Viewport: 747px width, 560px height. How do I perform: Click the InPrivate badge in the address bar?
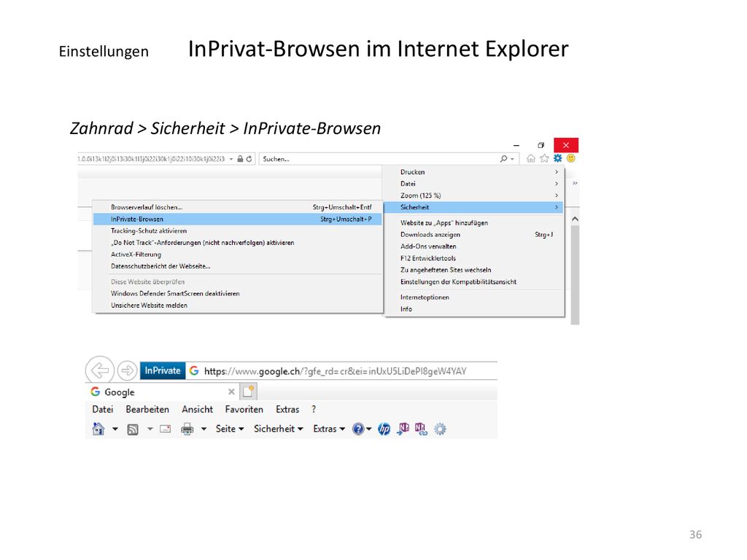pos(163,370)
